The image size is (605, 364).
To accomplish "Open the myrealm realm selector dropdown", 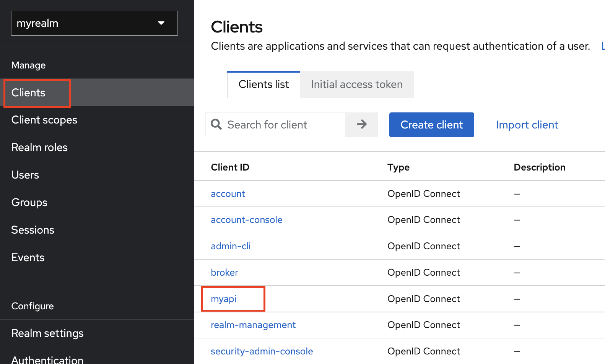I will point(94,23).
